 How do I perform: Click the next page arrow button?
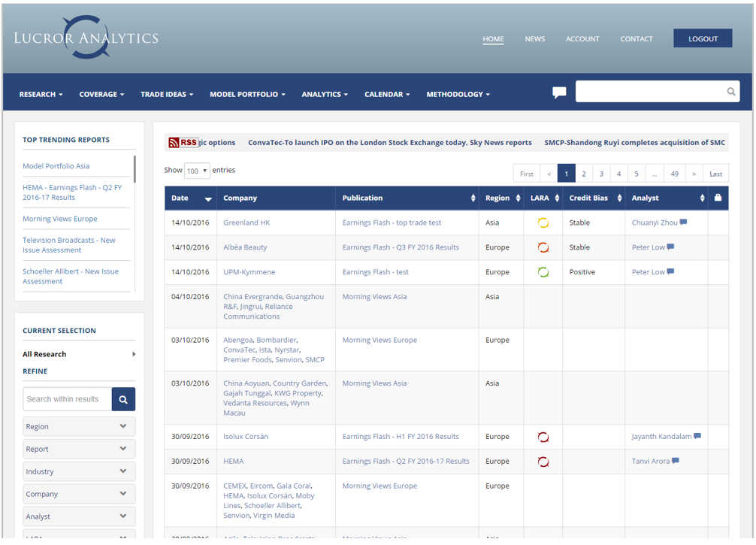coord(694,174)
